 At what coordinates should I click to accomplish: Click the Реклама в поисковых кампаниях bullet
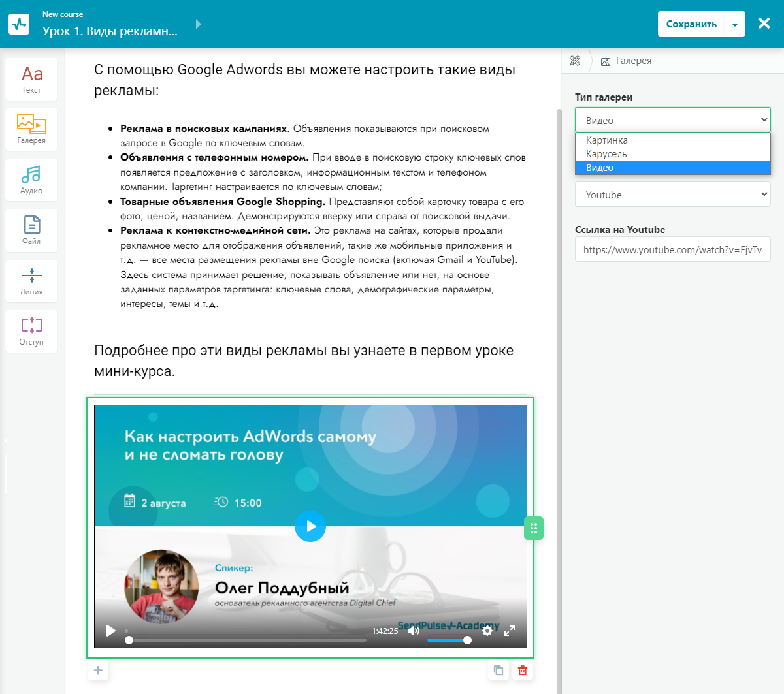304,136
